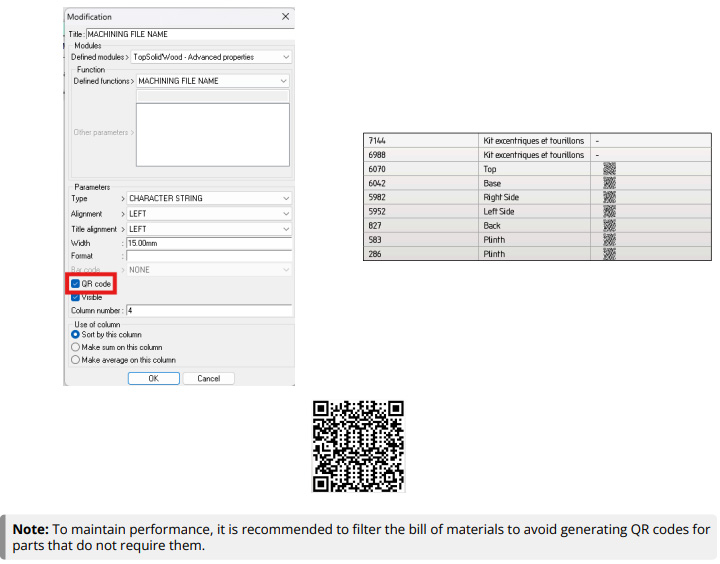Select the 6070 table cell

[x=421, y=169]
